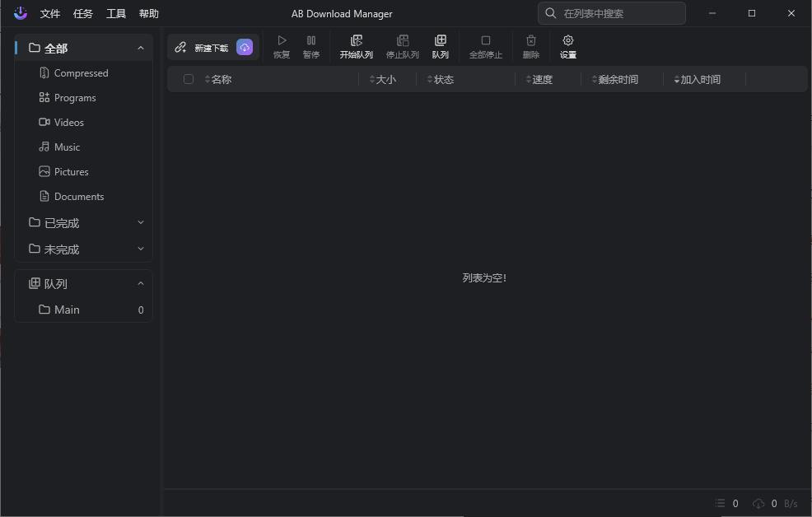
Task: Toggle the select-all checkbox in list header
Action: click(189, 78)
